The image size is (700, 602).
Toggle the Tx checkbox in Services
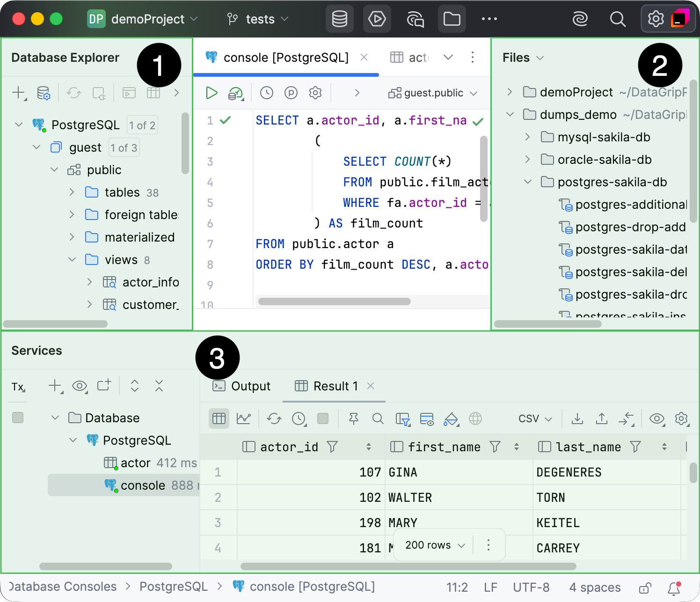18,418
